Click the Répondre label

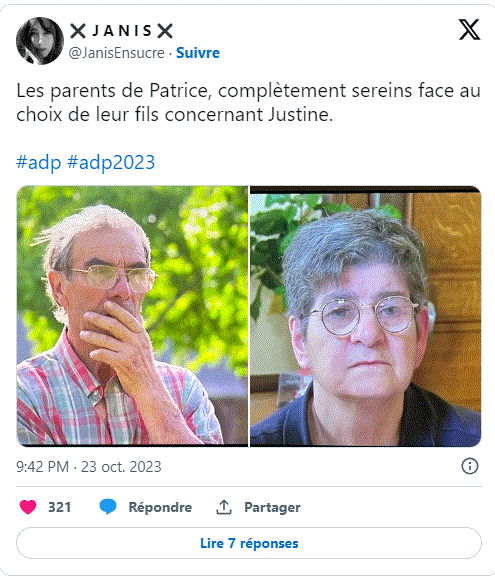tap(160, 507)
